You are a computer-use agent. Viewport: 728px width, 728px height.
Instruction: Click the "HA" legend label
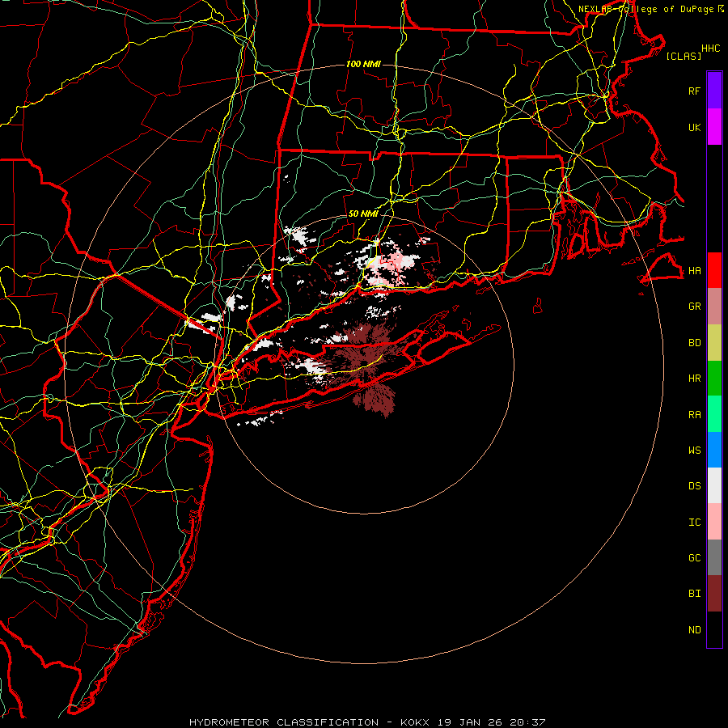(694, 271)
